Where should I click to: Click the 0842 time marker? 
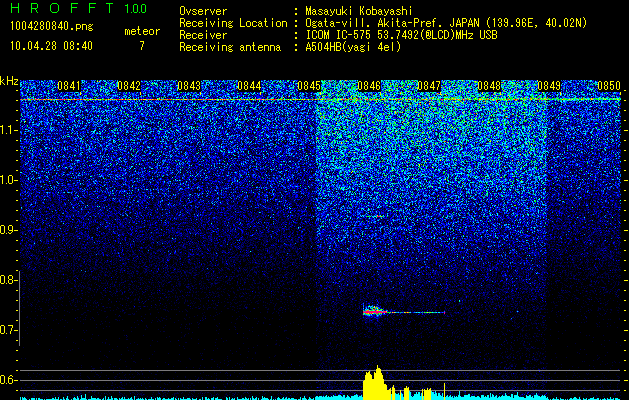(x=129, y=86)
